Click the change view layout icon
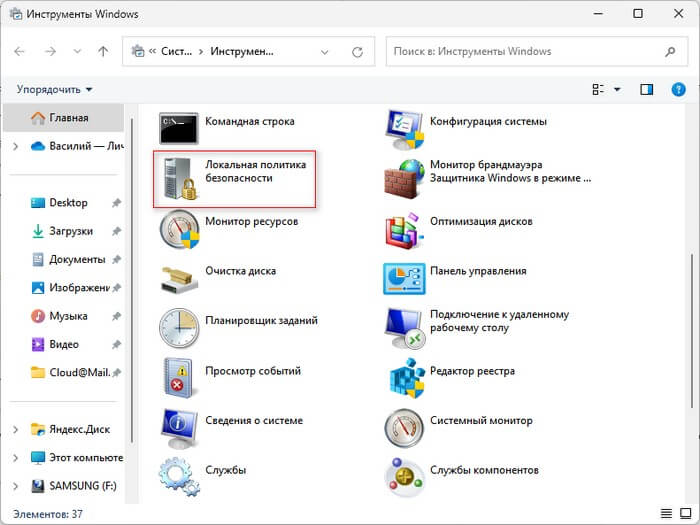Screen dimensions: 700x525 [598, 90]
